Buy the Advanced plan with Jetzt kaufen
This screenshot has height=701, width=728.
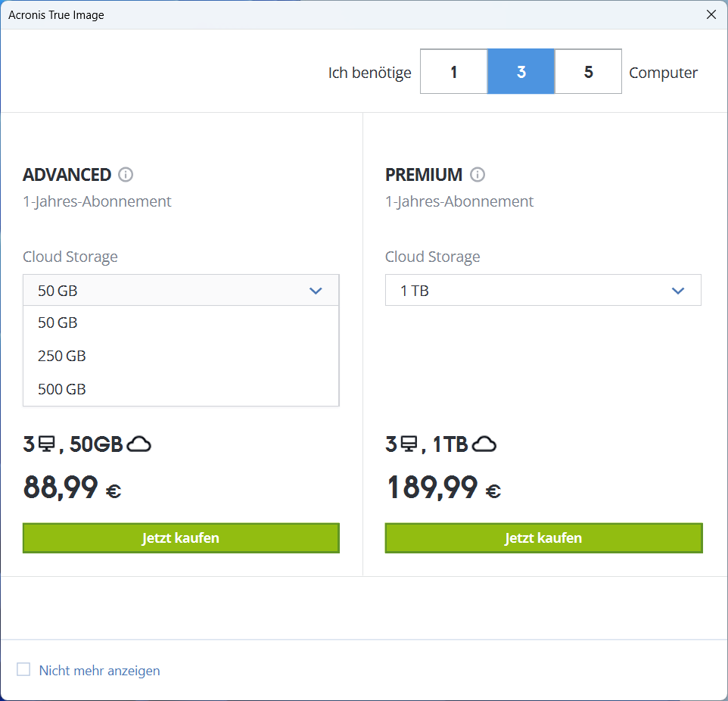[x=181, y=538]
